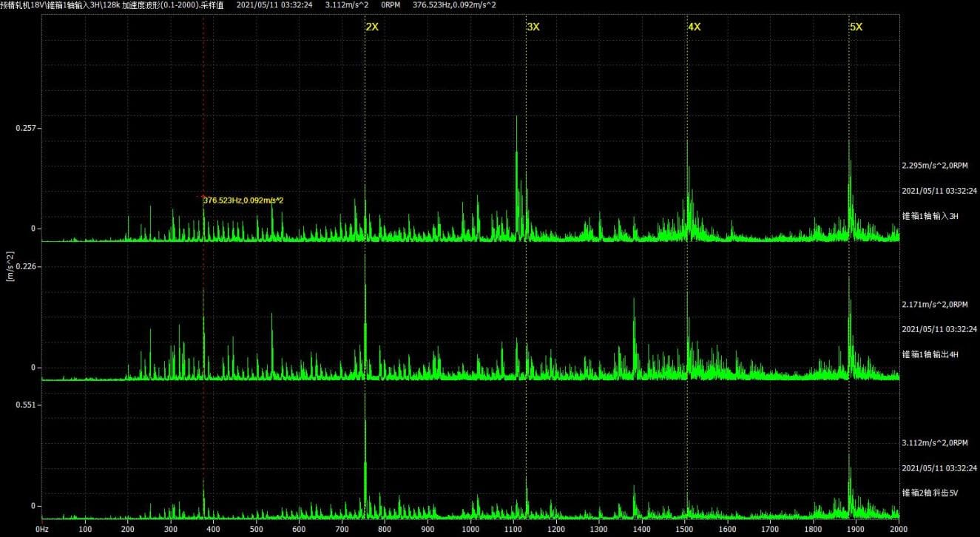Click the yellow 376.523Hz cursor readout on chart
The height and width of the screenshot is (537, 980).
[243, 200]
